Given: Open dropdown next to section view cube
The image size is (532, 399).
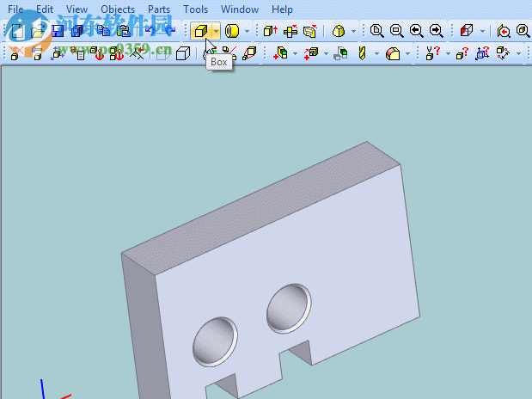Looking at the screenshot, I should 483,31.
